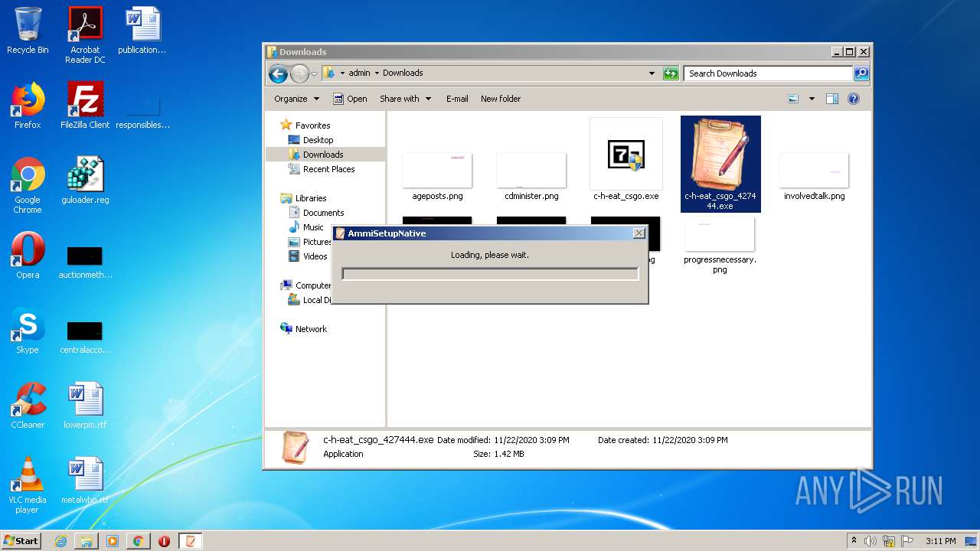Viewport: 980px width, 551px height.
Task: Switch to AmmiSetupNative taskbar button
Action: [191, 541]
